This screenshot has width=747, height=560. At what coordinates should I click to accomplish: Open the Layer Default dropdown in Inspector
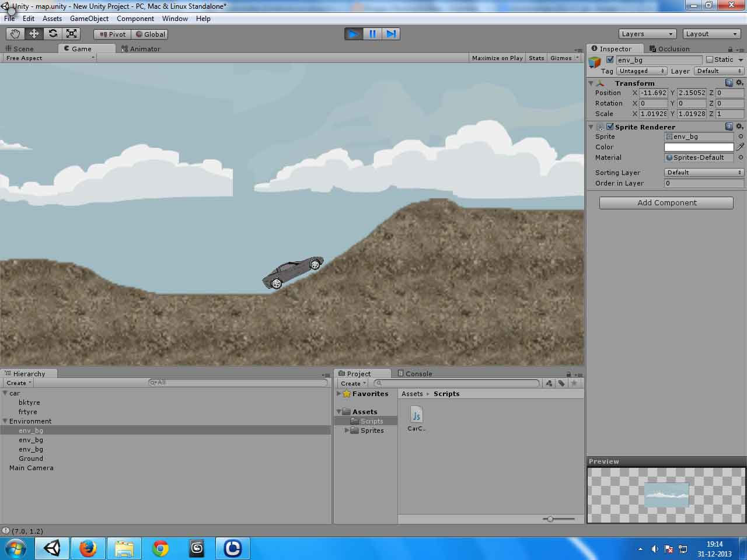[719, 71]
